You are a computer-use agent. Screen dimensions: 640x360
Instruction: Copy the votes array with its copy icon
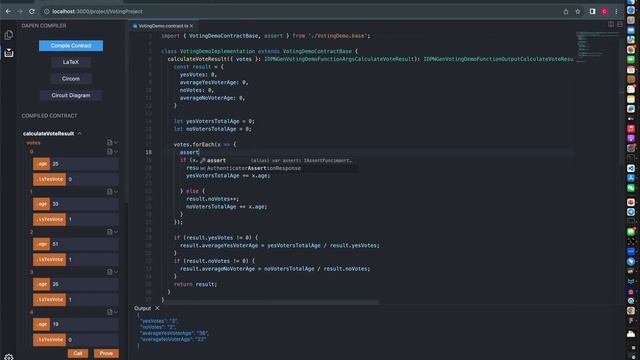pos(109,142)
